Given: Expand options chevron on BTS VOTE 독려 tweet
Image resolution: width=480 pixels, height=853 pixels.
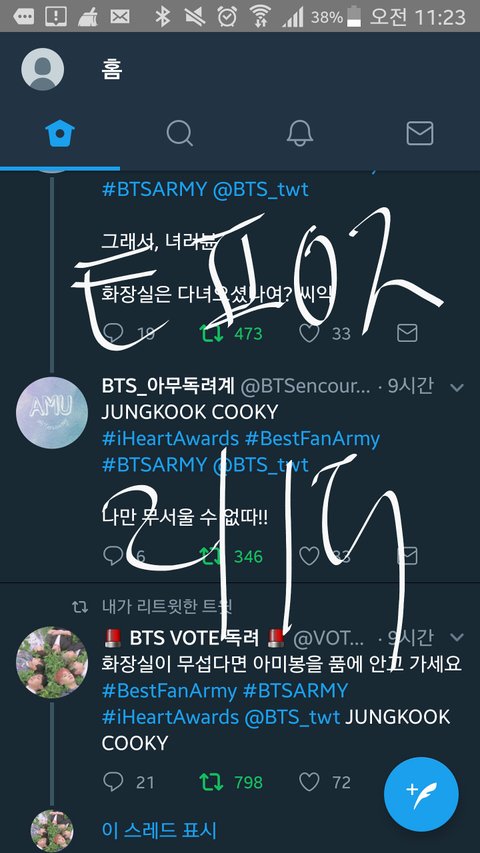Looking at the screenshot, I should tap(457, 637).
